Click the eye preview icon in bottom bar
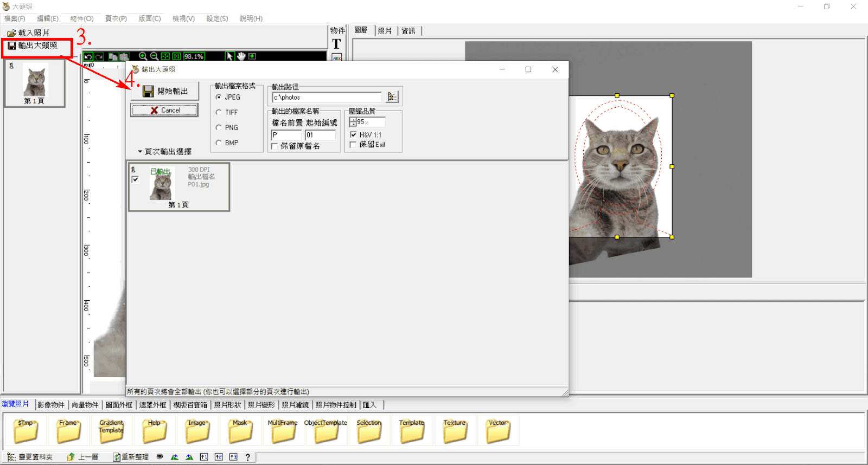 point(159,457)
